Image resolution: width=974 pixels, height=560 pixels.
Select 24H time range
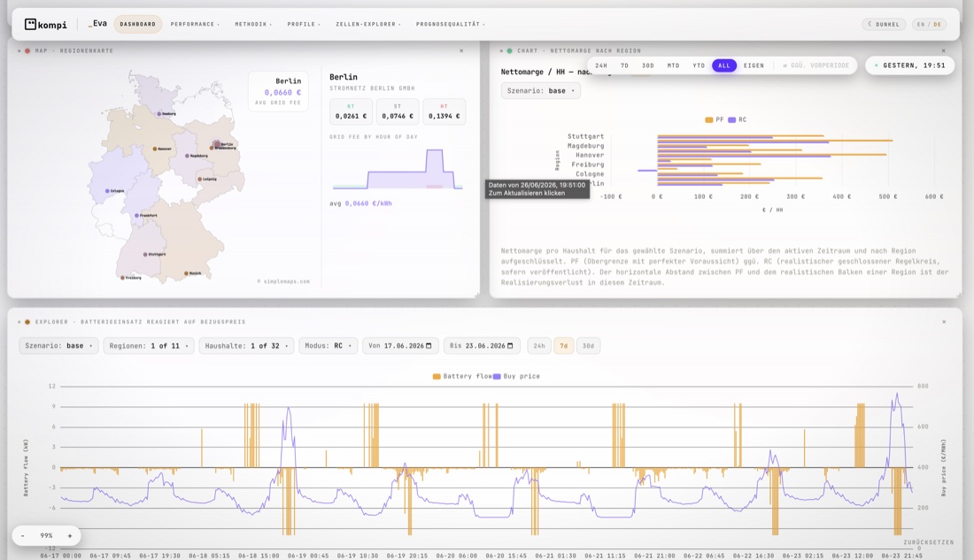(x=601, y=65)
